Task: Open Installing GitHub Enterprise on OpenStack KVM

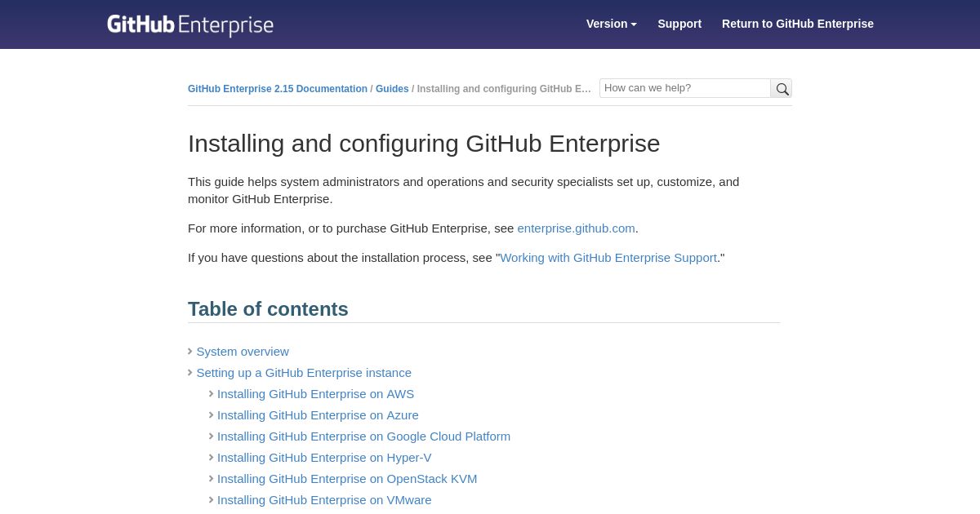Action: [347, 479]
